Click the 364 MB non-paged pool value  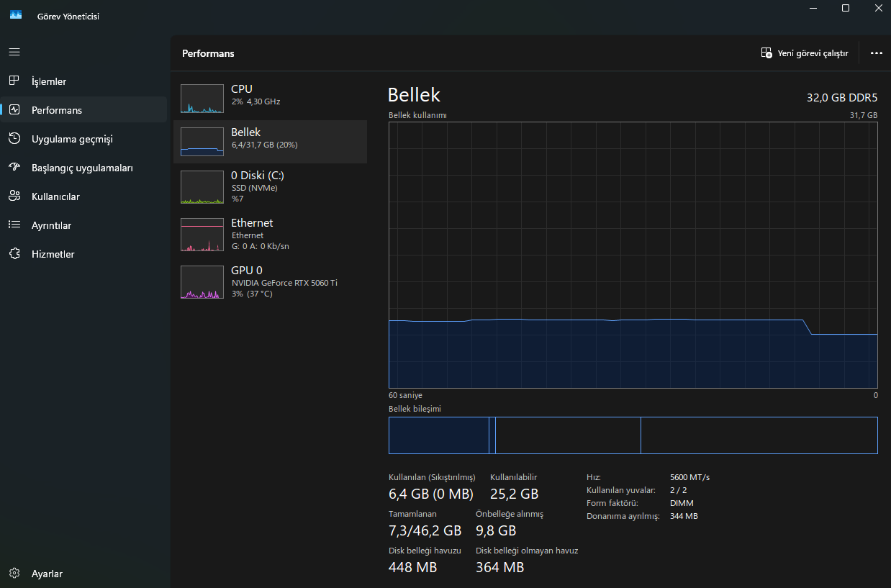click(500, 567)
